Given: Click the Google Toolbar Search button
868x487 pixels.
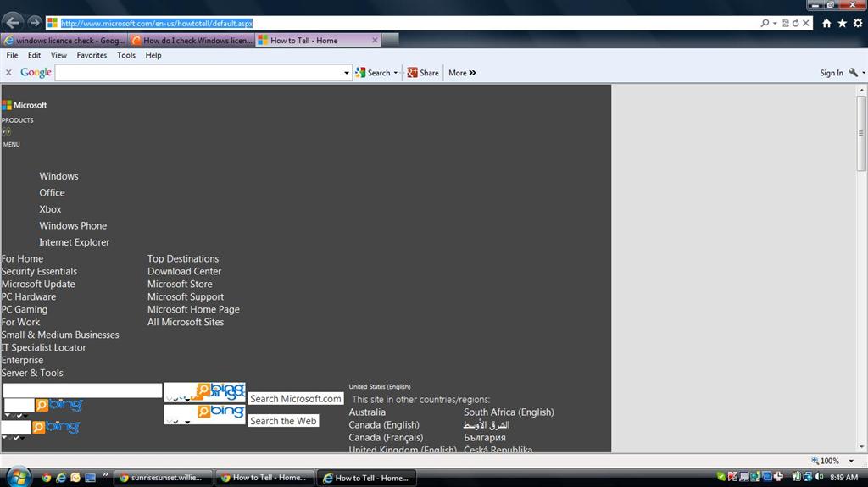Looking at the screenshot, I should click(373, 73).
